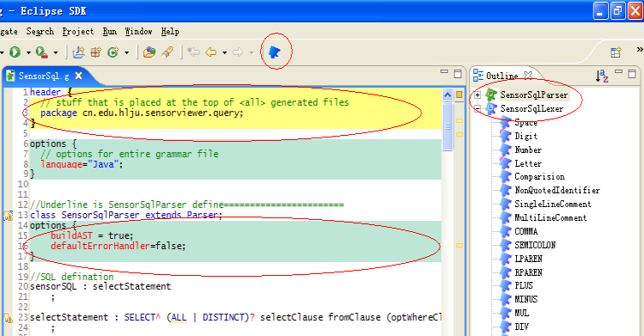644x336 pixels.
Task: Open the Back history dropdown arrow
Action: click(x=224, y=52)
